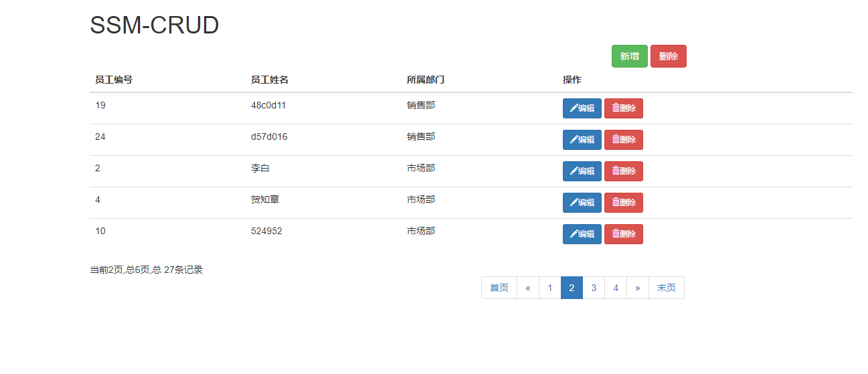Viewport: 868px width, 374px height.
Task: Delete the 李白 employee record
Action: (623, 171)
